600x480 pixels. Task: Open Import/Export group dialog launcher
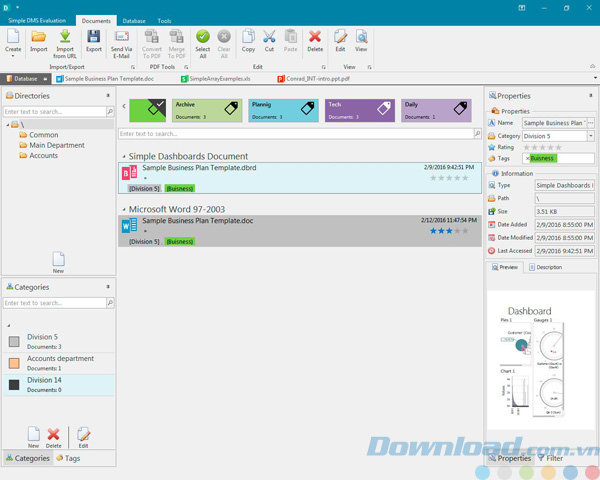[133, 67]
